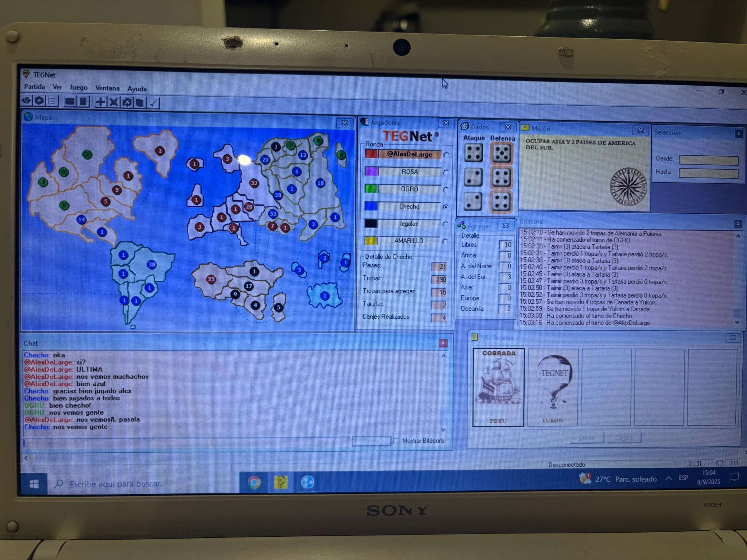The width and height of the screenshot is (747, 560).
Task: Click the chat scrollbar down arrow
Action: [x=444, y=430]
